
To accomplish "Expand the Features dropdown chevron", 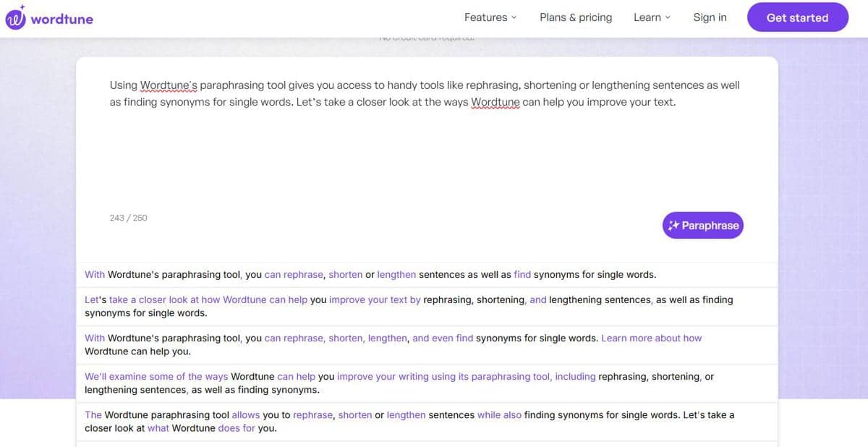I will [514, 18].
